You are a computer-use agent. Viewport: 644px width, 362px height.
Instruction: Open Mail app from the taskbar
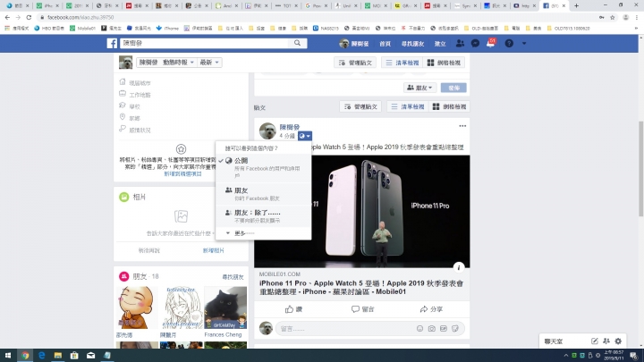[x=90, y=356]
